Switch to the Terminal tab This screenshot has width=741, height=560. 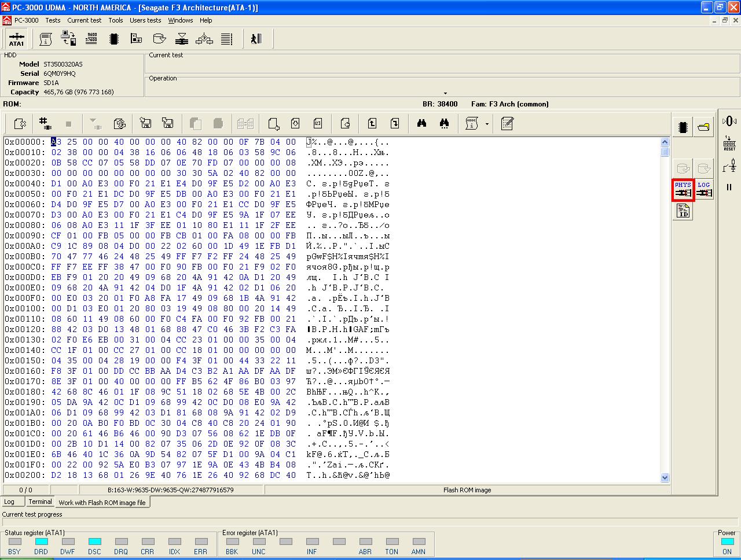[40, 502]
